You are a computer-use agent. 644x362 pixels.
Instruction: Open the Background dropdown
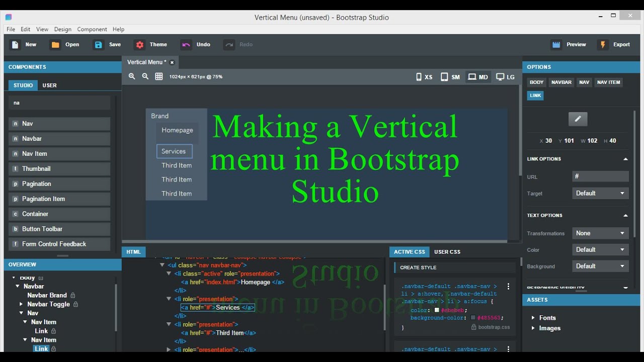click(x=600, y=266)
